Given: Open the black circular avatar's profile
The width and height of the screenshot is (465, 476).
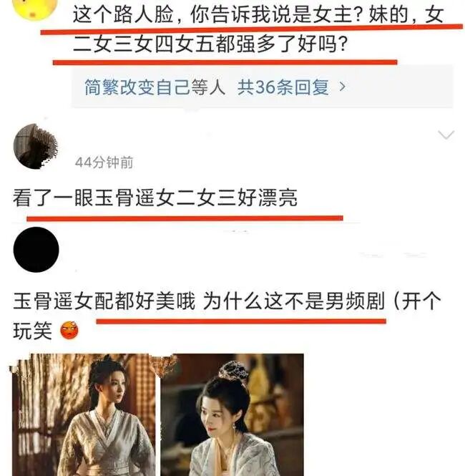Looking at the screenshot, I should (x=36, y=250).
